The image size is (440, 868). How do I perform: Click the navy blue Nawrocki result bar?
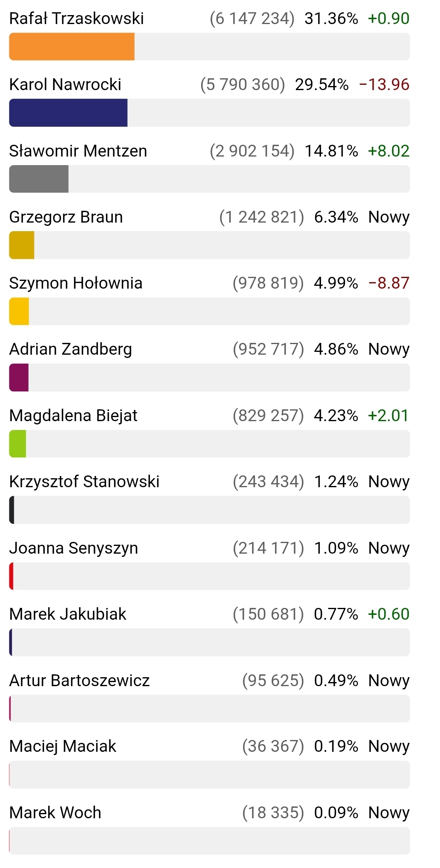pyautogui.click(x=68, y=113)
